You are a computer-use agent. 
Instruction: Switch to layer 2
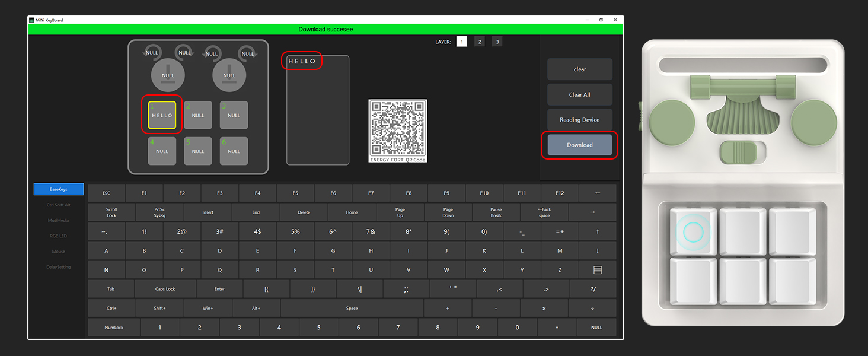tap(479, 41)
